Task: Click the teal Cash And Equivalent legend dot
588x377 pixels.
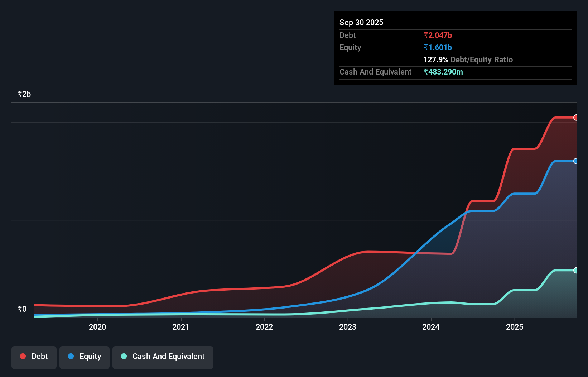Action: coord(124,356)
